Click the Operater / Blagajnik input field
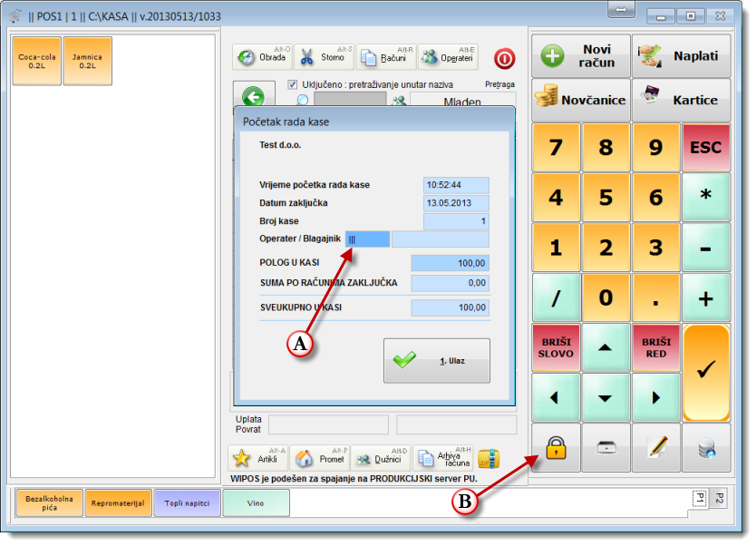The image size is (756, 546). tap(367, 239)
